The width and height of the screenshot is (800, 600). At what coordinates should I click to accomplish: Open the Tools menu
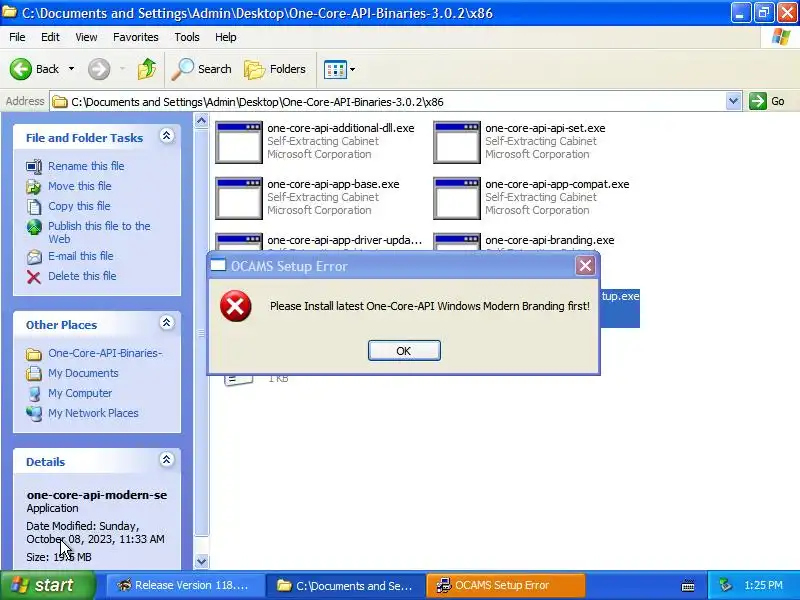click(187, 37)
